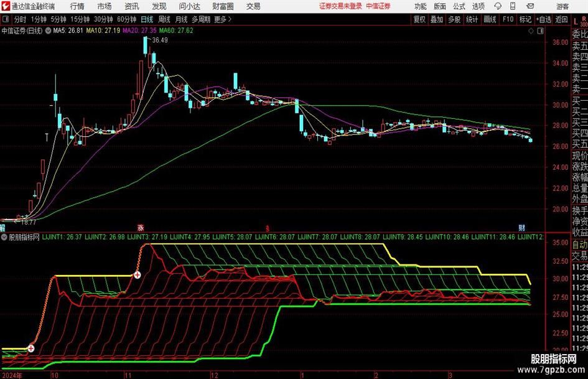
Task: Click the red L R indicator icon
Action: tap(580, 21)
